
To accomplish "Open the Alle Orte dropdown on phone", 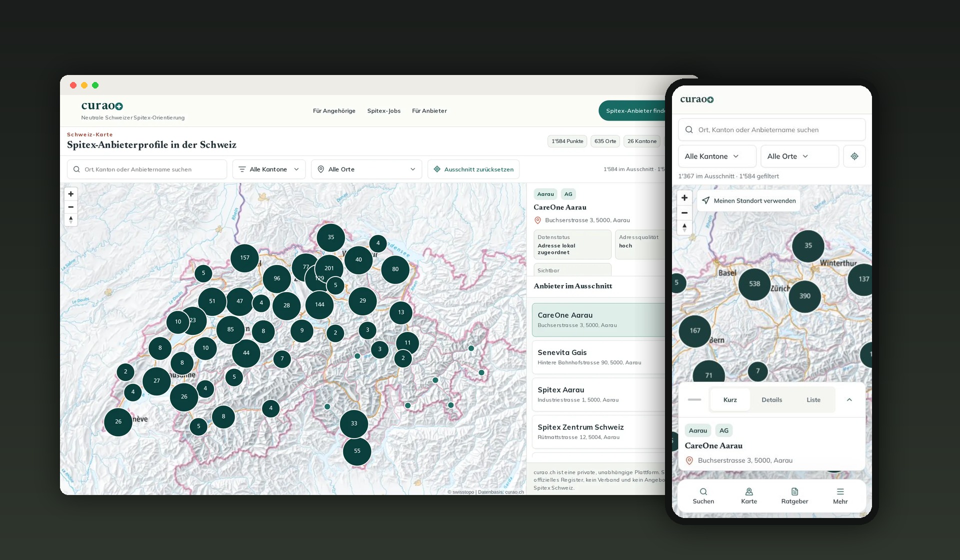I will pos(799,156).
